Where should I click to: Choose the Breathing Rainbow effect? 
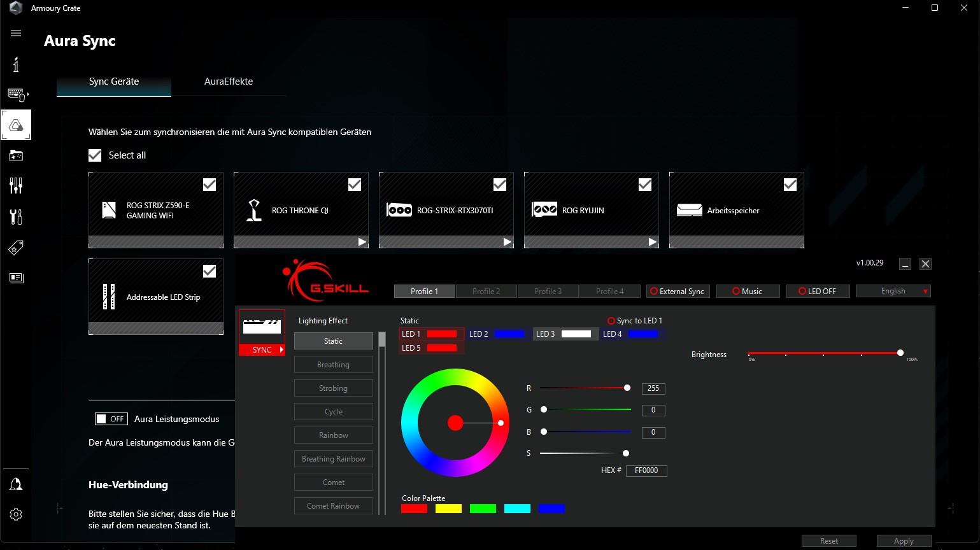(x=333, y=459)
